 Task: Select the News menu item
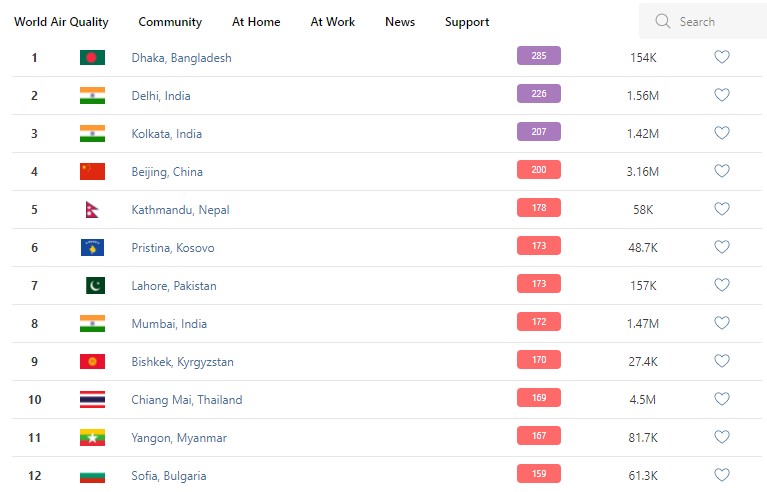click(400, 22)
